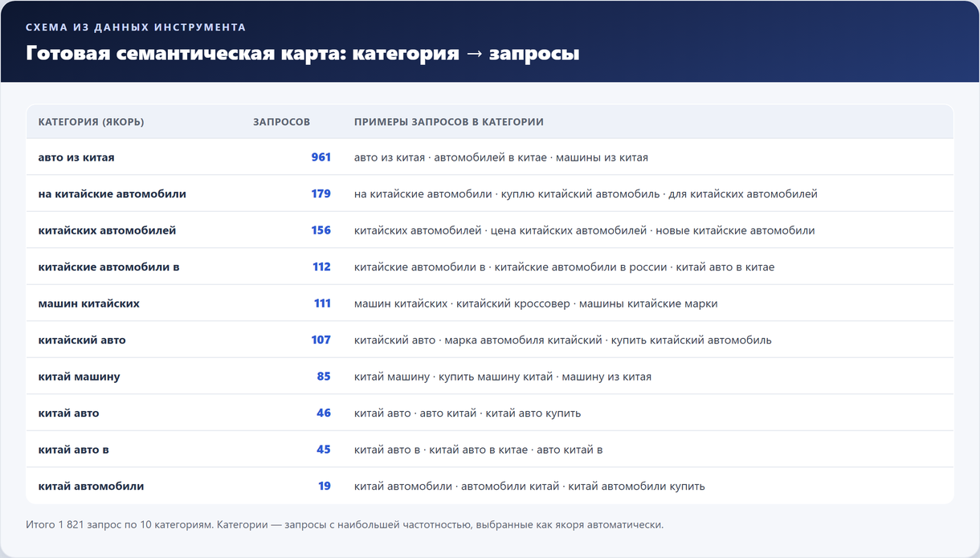Select the count value 85
Image resolution: width=980 pixels, height=558 pixels.
[324, 377]
